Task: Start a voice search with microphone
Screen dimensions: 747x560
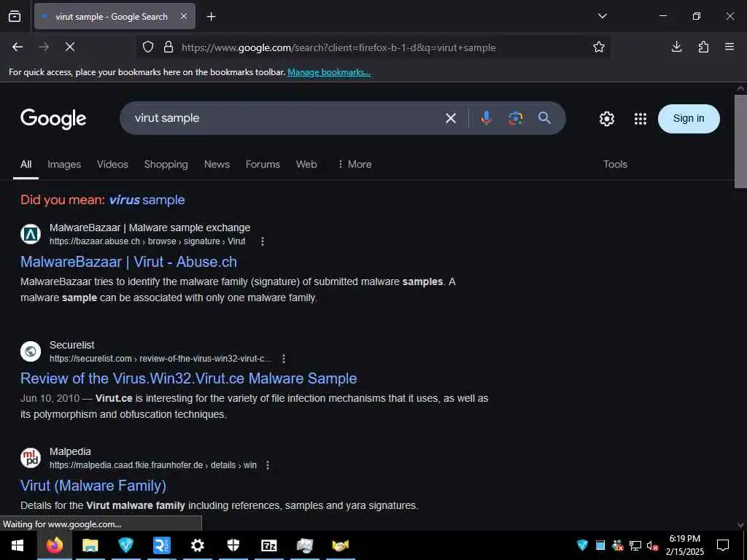Action: pos(486,118)
